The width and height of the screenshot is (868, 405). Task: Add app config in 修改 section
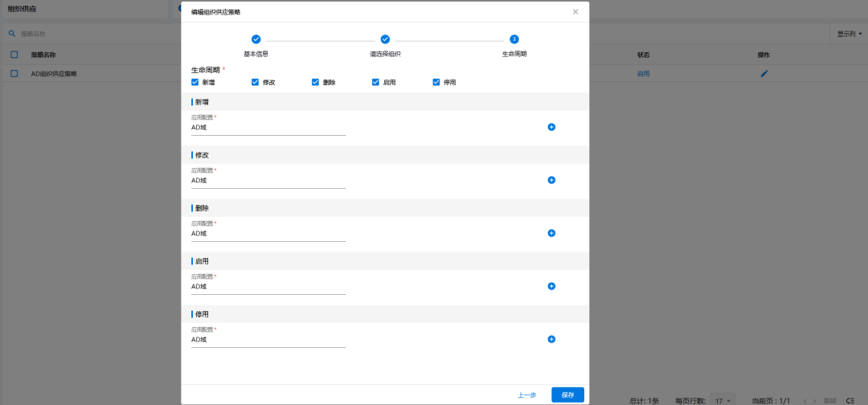click(x=551, y=180)
